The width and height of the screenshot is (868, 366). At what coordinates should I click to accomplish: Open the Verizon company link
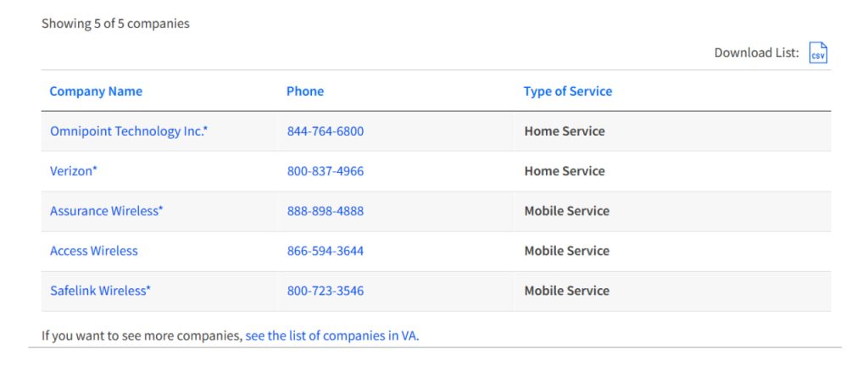tap(73, 171)
